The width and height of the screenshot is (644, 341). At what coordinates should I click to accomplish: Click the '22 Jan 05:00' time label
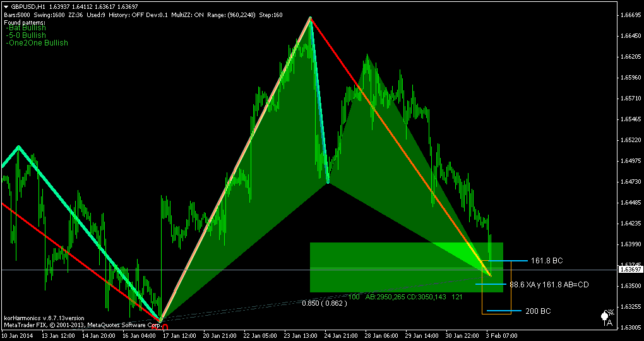259,336
